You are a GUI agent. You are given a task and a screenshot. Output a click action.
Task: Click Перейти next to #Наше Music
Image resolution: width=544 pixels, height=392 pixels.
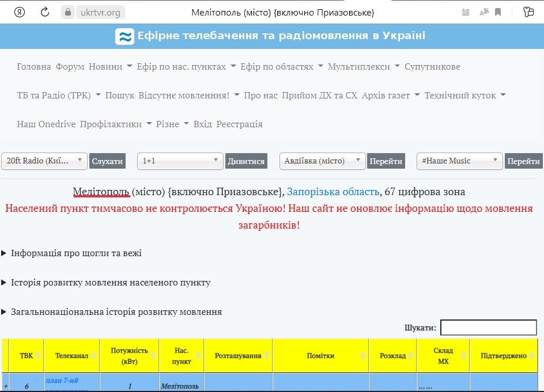523,161
